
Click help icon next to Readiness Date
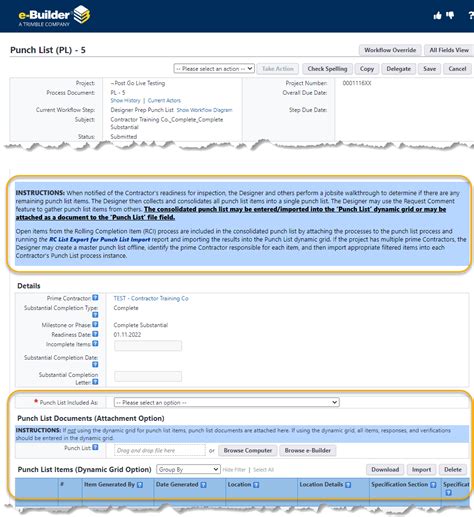pos(95,334)
